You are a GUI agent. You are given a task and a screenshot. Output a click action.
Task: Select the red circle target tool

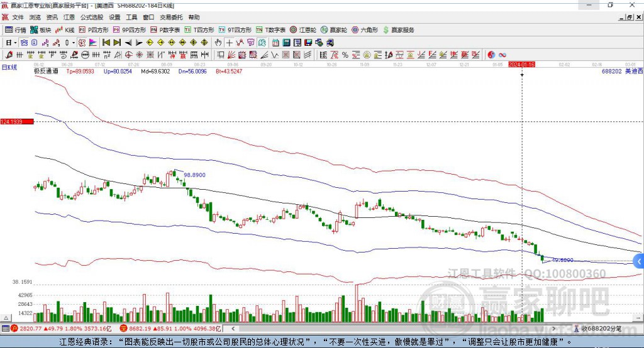pos(128,55)
